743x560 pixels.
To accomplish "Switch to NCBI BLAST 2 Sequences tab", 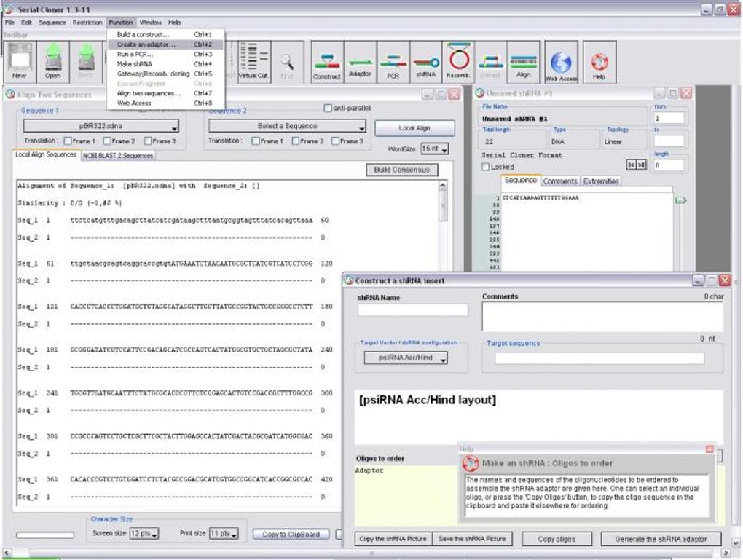I will coord(118,155).
